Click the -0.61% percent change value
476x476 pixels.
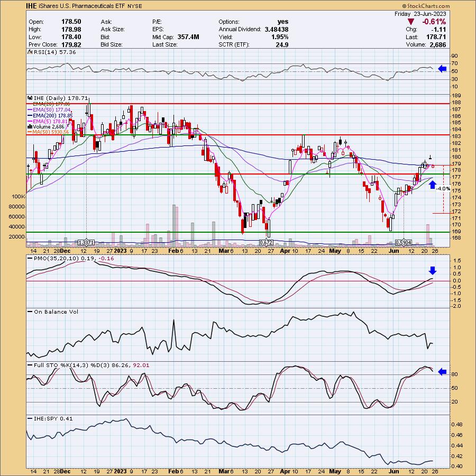tap(434, 22)
